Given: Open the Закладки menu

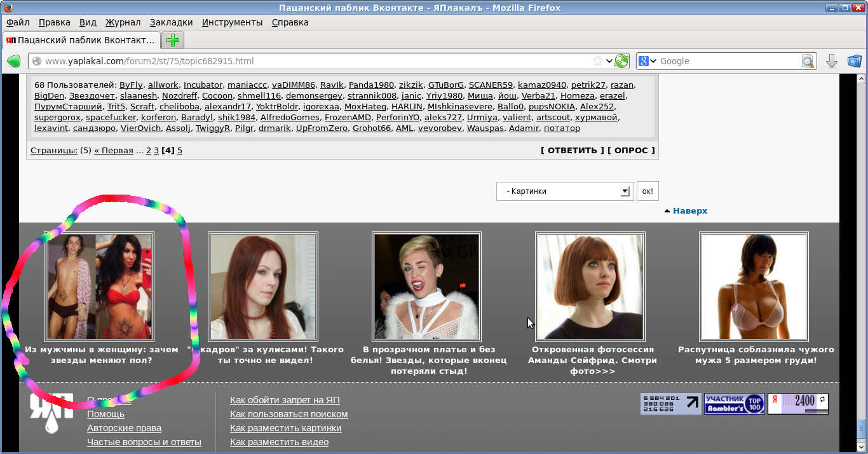Looking at the screenshot, I should pos(171,22).
